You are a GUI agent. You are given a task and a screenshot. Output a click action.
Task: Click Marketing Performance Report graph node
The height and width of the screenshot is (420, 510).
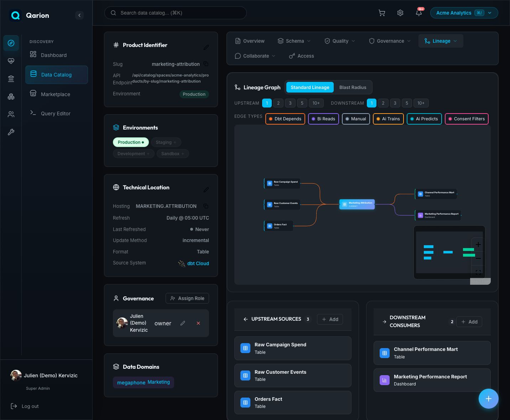438,215
